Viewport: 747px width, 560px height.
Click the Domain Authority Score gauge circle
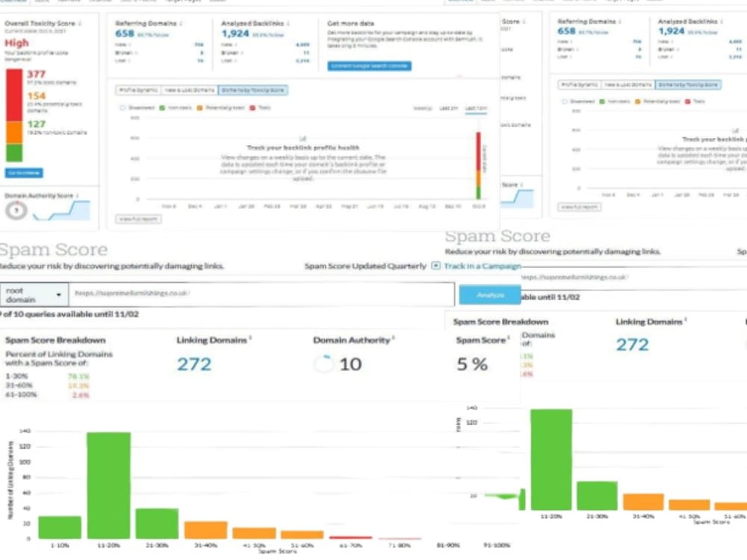16,211
